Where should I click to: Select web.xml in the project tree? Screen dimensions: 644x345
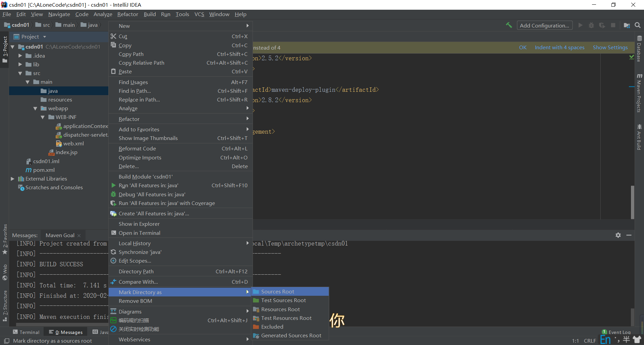coord(73,144)
